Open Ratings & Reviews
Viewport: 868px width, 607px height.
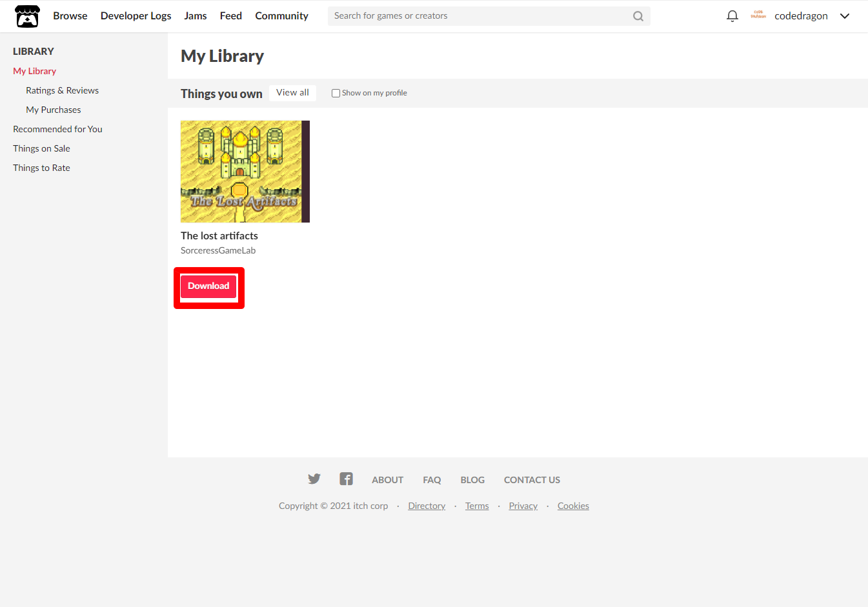(63, 90)
